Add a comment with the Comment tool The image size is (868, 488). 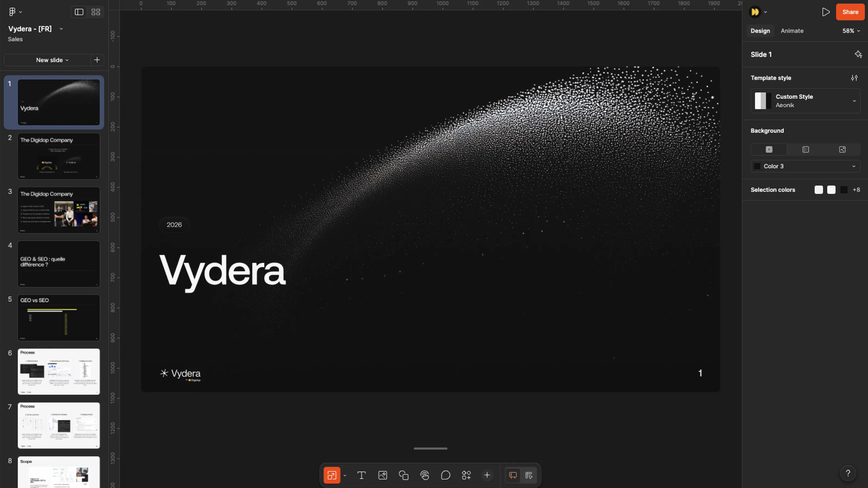coord(445,475)
